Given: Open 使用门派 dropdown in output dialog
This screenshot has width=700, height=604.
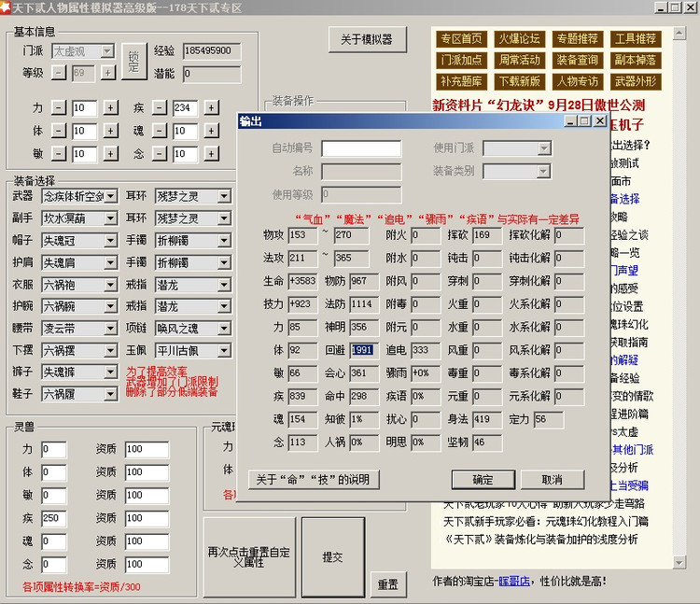Looking at the screenshot, I should [544, 148].
